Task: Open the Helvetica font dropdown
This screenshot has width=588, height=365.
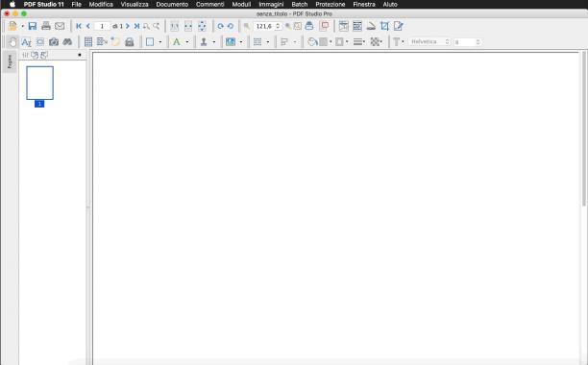Action: pos(429,41)
